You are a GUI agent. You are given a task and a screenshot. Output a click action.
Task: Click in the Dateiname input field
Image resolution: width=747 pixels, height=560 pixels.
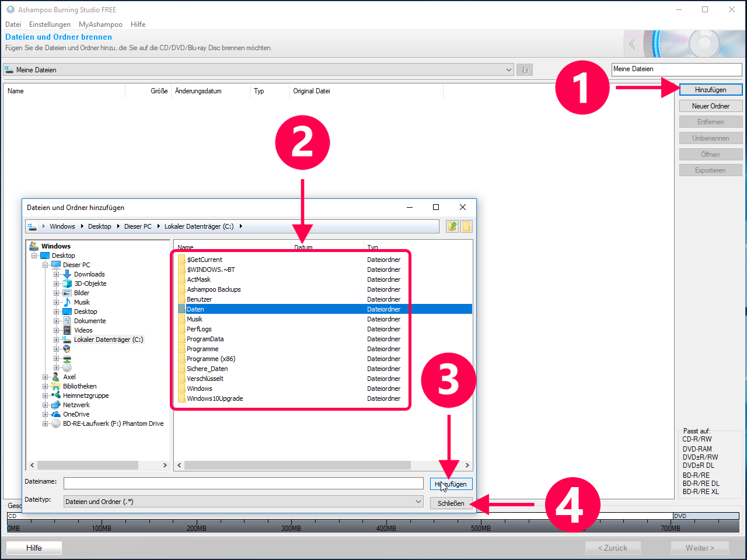pos(243,483)
